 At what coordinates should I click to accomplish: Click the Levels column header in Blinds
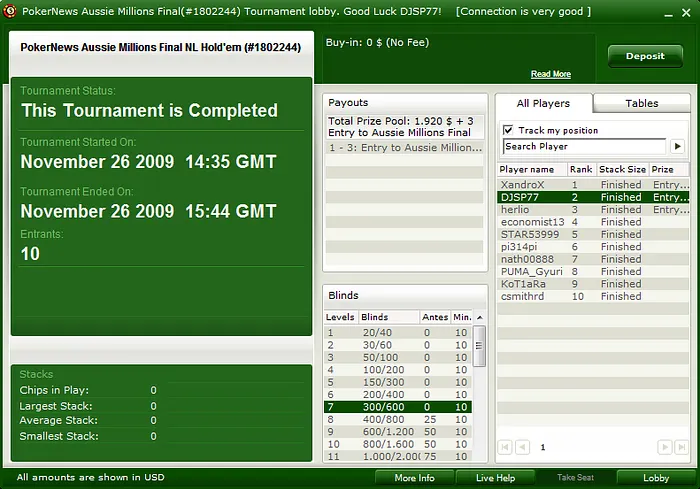[340, 317]
